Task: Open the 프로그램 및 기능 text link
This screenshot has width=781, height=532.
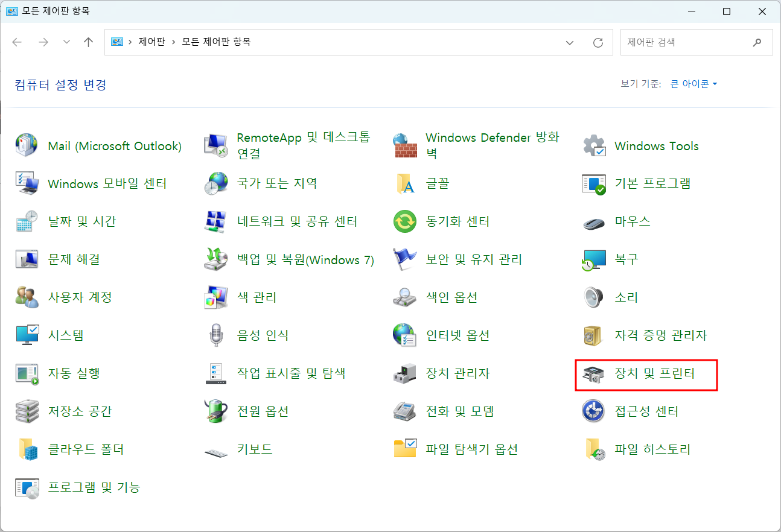Action: click(x=94, y=487)
